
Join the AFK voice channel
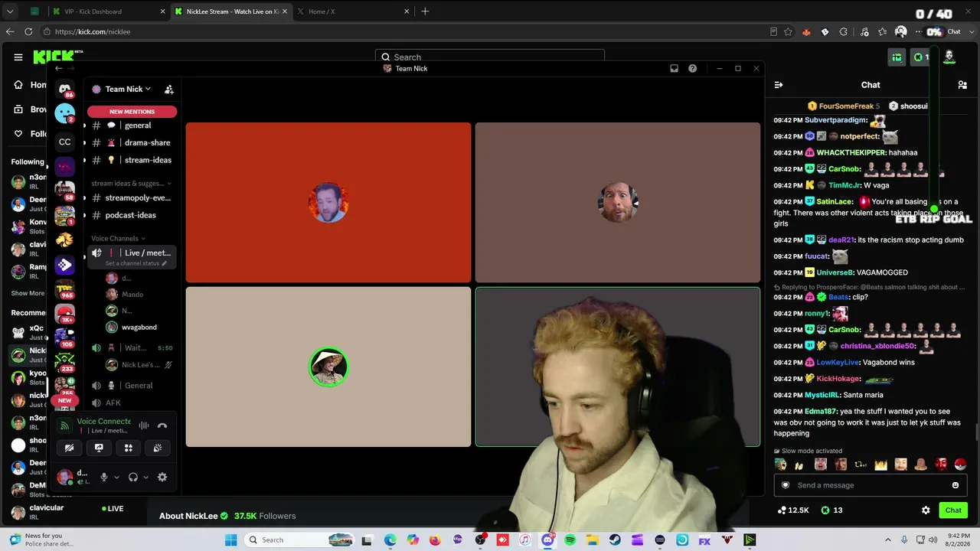pyautogui.click(x=132, y=403)
